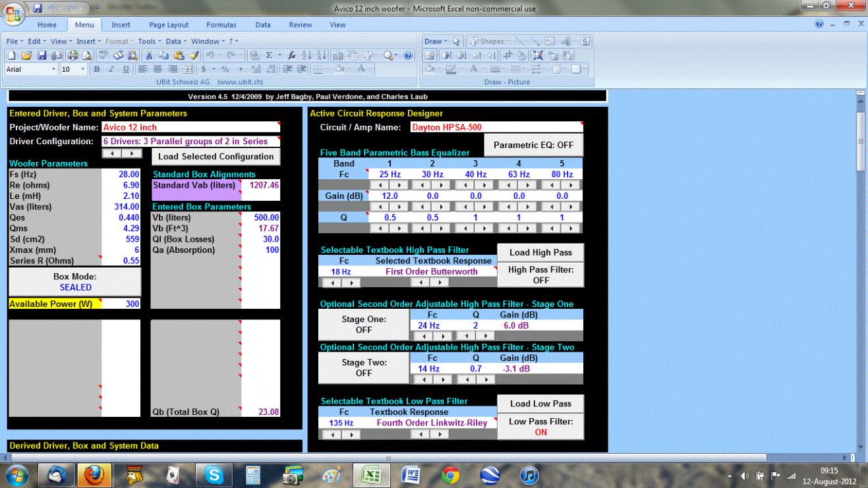868x488 pixels.
Task: Switch to the Home ribbon tab
Action: coord(46,25)
